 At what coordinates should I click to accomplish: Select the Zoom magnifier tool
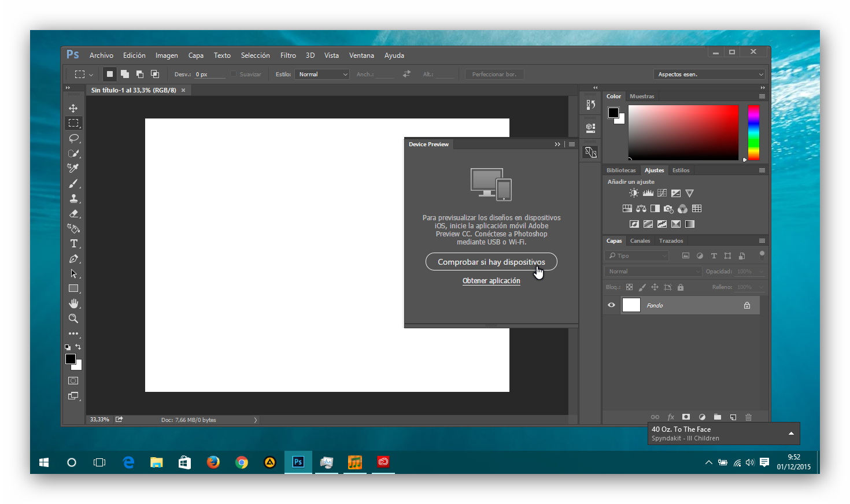[73, 318]
